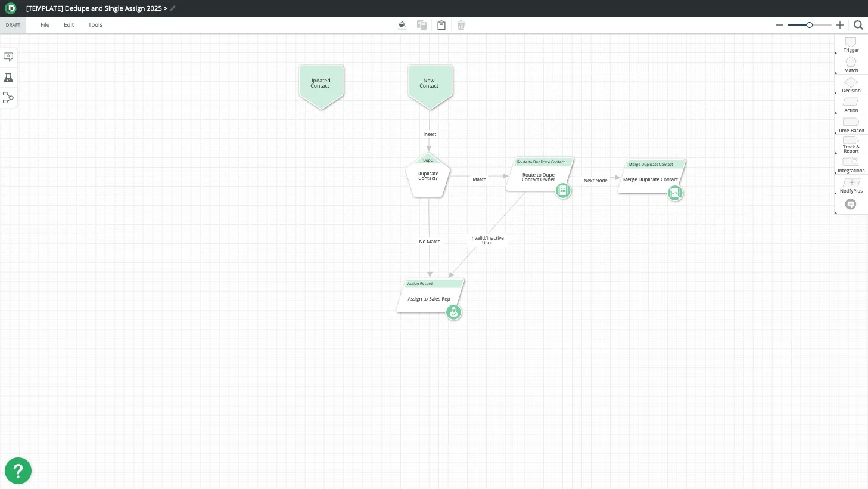Click the Invalid/Inactive User edge label
This screenshot has width=868, height=489.
click(x=487, y=240)
